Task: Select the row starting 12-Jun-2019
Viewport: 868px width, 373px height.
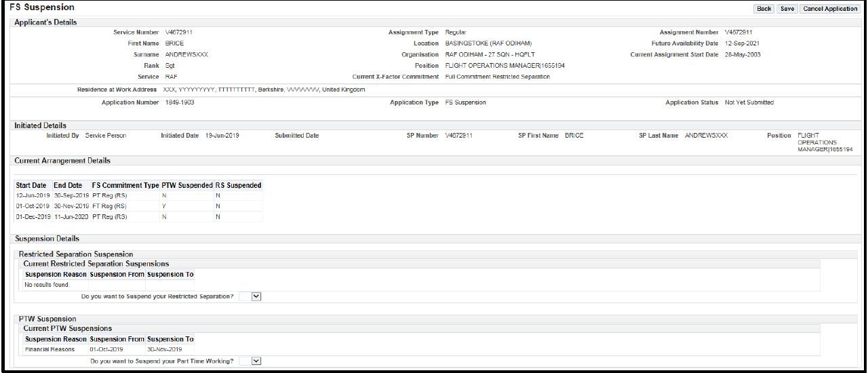Action: click(x=33, y=195)
